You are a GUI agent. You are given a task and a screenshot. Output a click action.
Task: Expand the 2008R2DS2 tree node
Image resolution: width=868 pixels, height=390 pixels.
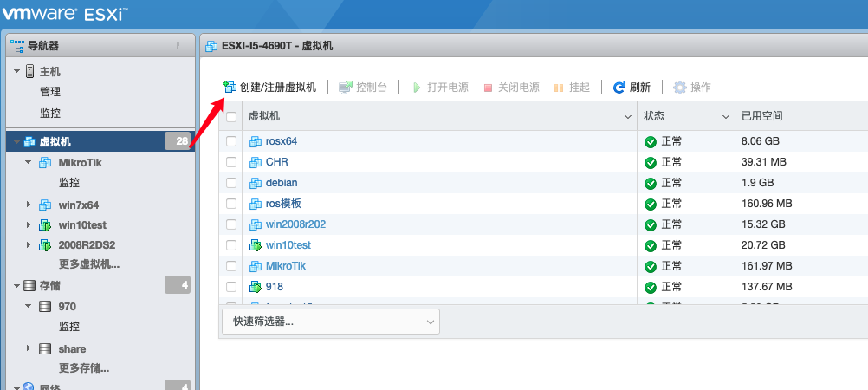click(x=29, y=245)
